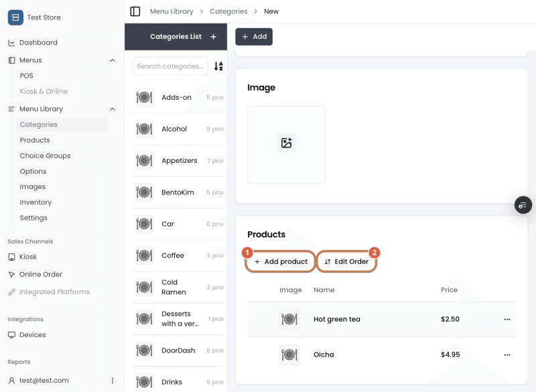Viewport: 536px width, 392px height.
Task: Click the plus icon beside Categories List
Action: (x=213, y=37)
